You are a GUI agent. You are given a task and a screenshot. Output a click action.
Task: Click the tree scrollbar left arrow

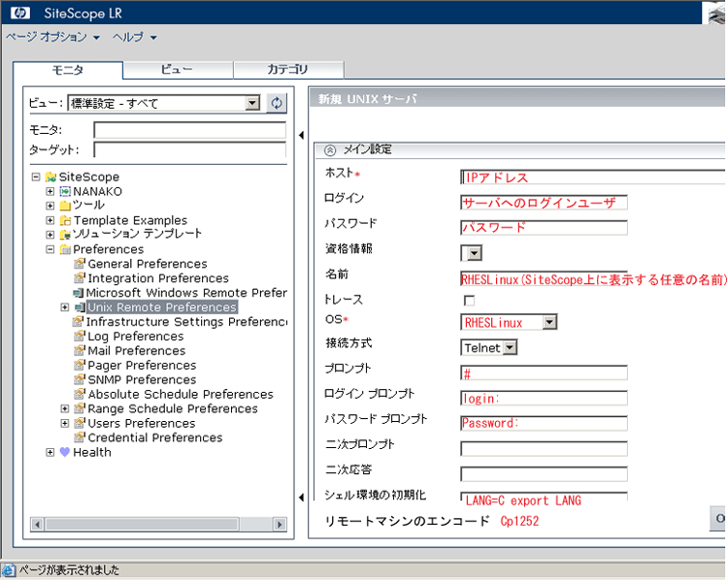point(37,525)
